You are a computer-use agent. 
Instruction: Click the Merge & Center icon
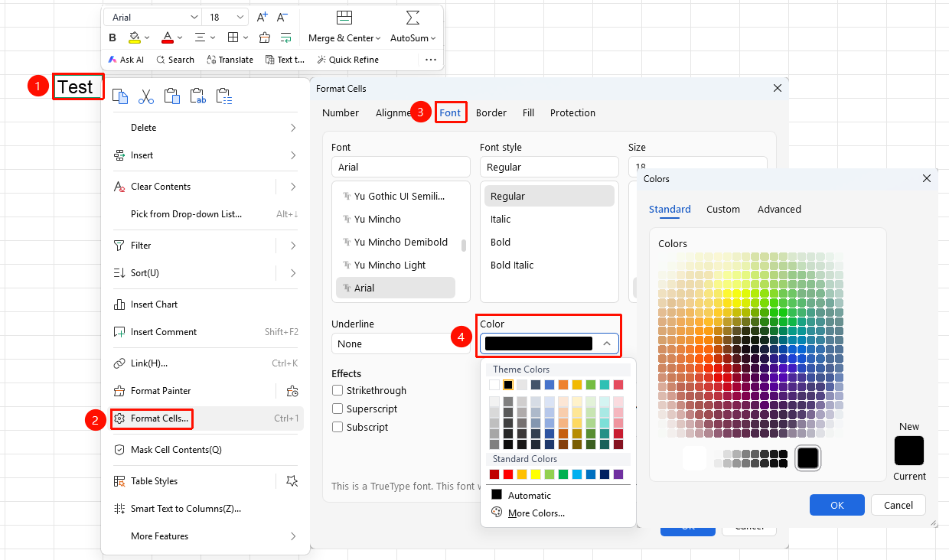tap(344, 18)
